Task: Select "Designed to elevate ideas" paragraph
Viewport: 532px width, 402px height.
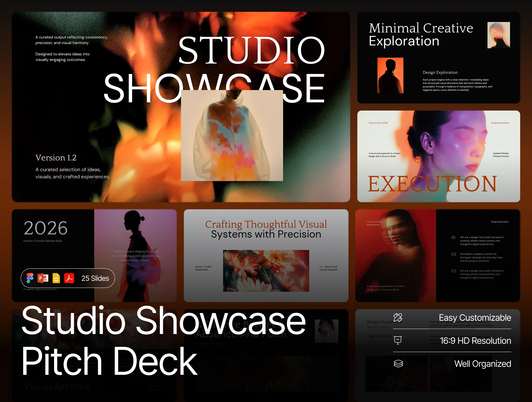Action: (63, 57)
